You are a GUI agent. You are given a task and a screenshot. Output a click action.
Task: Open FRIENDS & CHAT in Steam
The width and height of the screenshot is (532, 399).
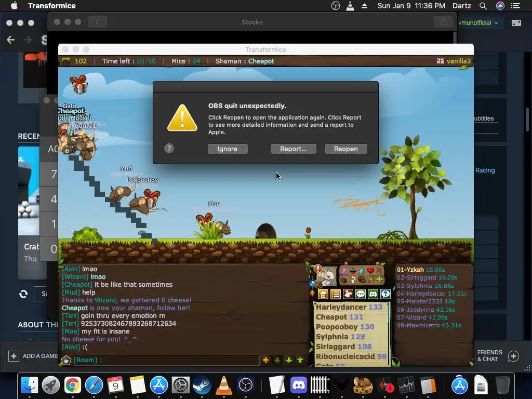[498, 356]
